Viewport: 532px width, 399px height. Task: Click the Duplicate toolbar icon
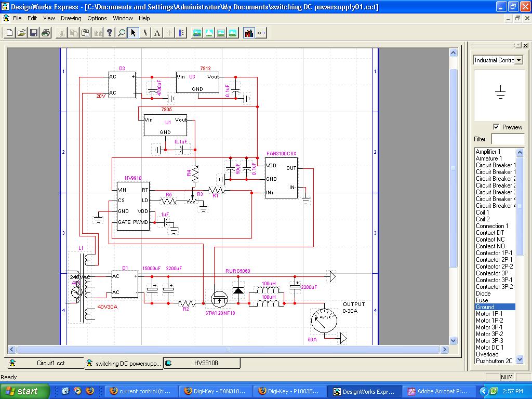[98, 33]
